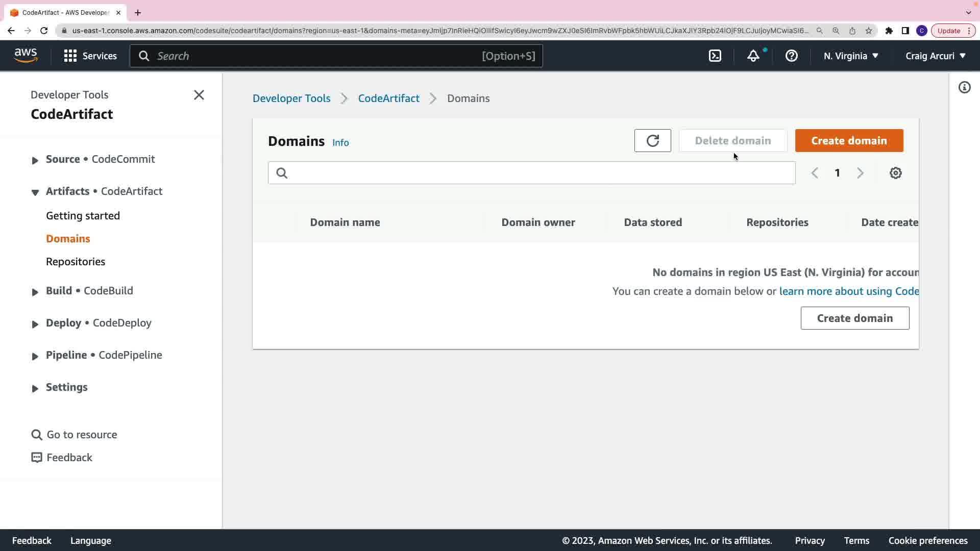Open the help question mark icon
The height and width of the screenshot is (551, 980).
click(791, 56)
